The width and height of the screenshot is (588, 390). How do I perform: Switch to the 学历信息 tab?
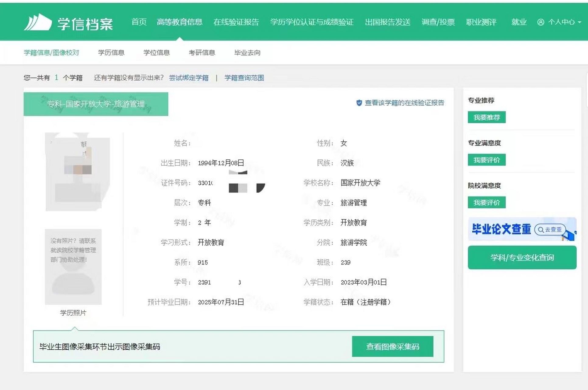pyautogui.click(x=111, y=52)
